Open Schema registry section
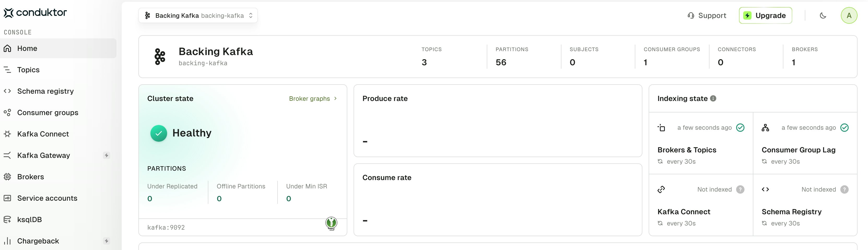The image size is (868, 250). pos(58,91)
